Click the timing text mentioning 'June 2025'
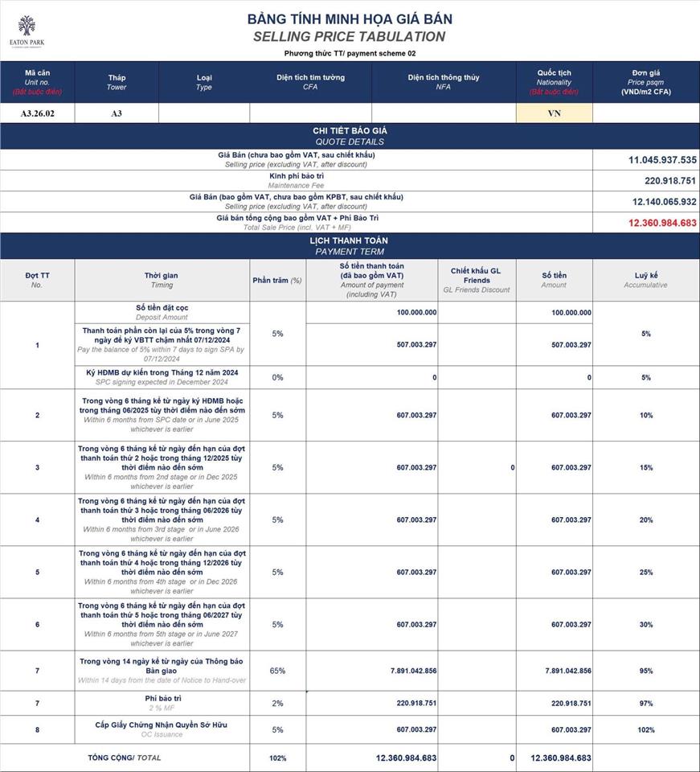 coord(162,415)
